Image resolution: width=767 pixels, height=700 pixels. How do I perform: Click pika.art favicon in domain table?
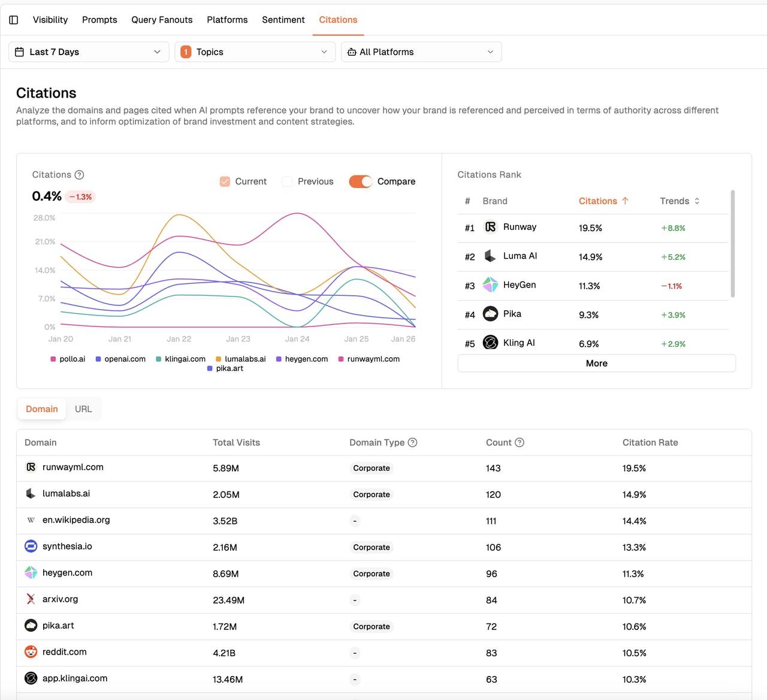pos(31,625)
